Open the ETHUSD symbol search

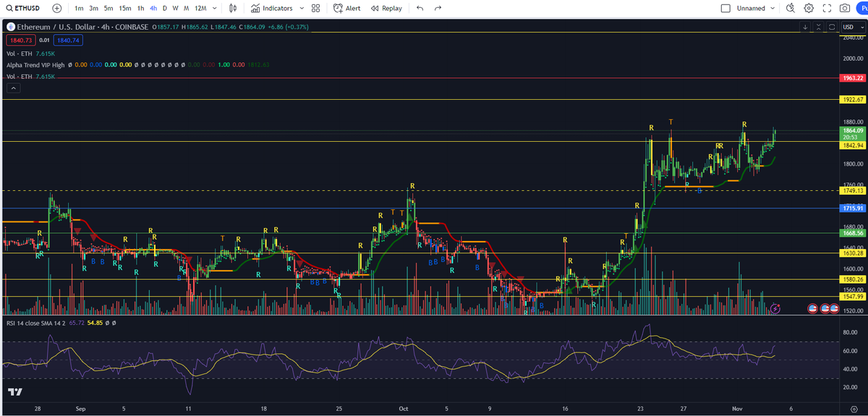point(23,8)
